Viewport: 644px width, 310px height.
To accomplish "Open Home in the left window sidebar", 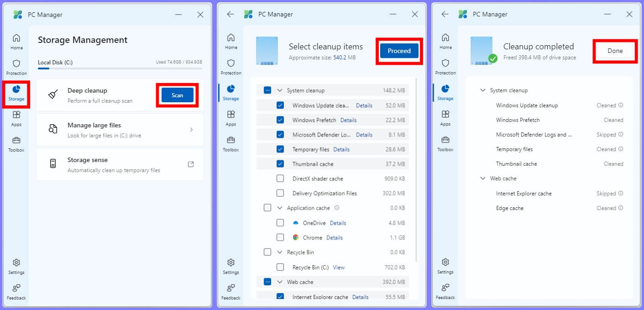I will coord(16,41).
